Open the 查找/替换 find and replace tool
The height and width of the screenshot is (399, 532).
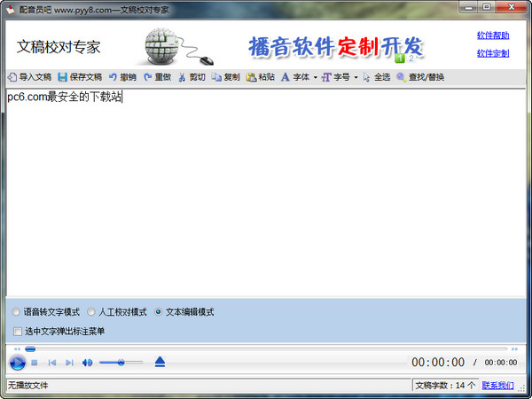420,77
